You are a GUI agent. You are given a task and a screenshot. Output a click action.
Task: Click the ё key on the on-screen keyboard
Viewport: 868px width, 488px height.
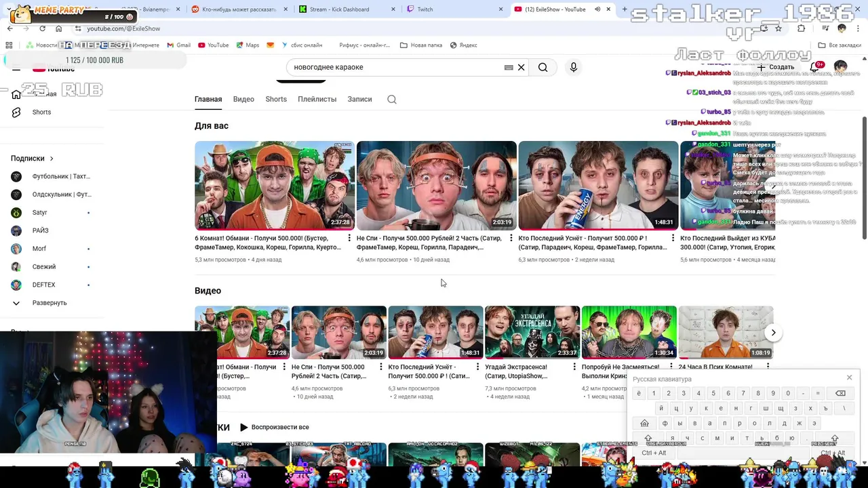[x=639, y=393]
